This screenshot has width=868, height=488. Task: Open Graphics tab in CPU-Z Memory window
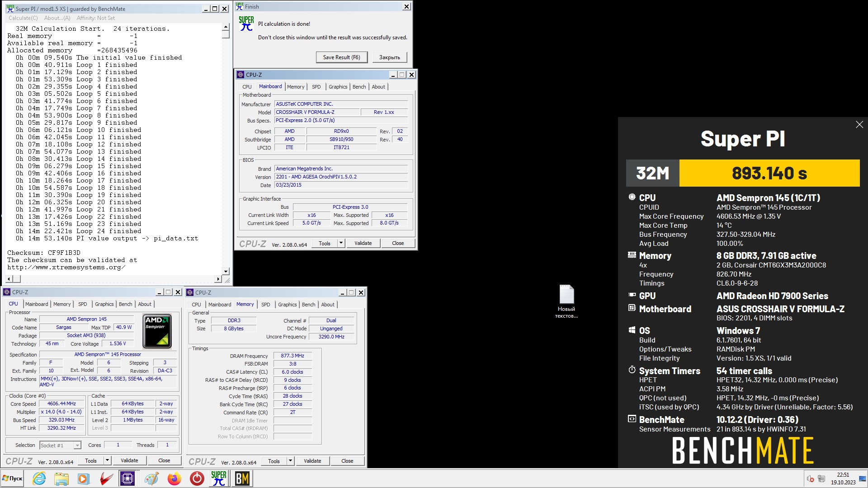(x=287, y=305)
